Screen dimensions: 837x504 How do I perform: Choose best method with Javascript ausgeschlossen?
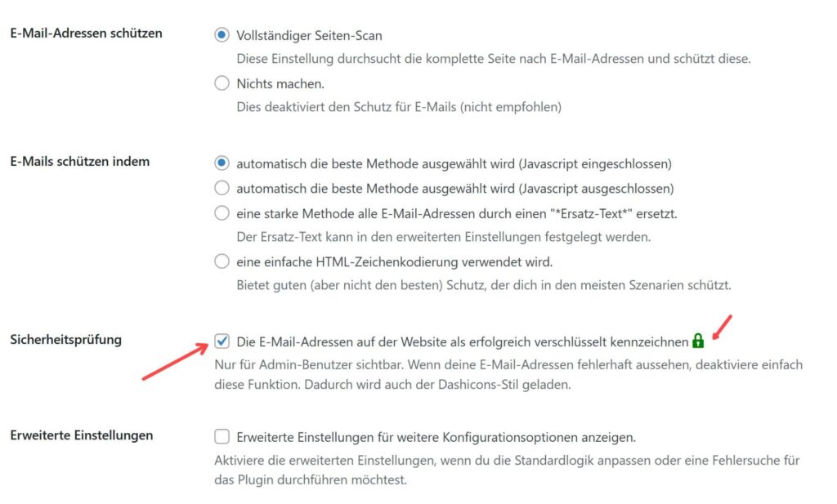coord(222,188)
